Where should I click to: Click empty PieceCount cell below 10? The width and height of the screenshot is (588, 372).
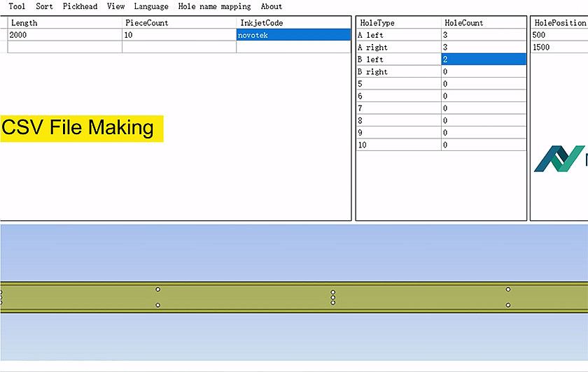point(179,47)
